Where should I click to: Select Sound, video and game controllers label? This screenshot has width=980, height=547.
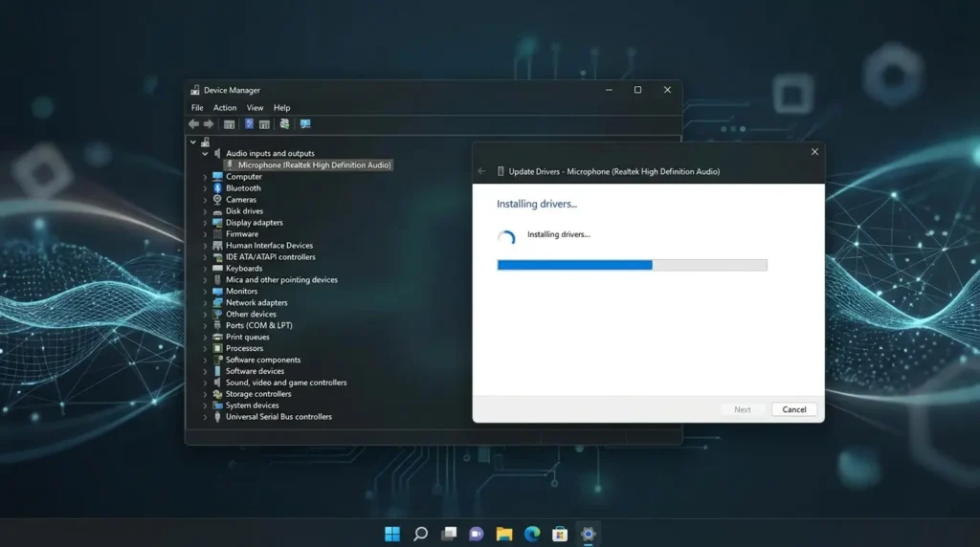pos(286,383)
